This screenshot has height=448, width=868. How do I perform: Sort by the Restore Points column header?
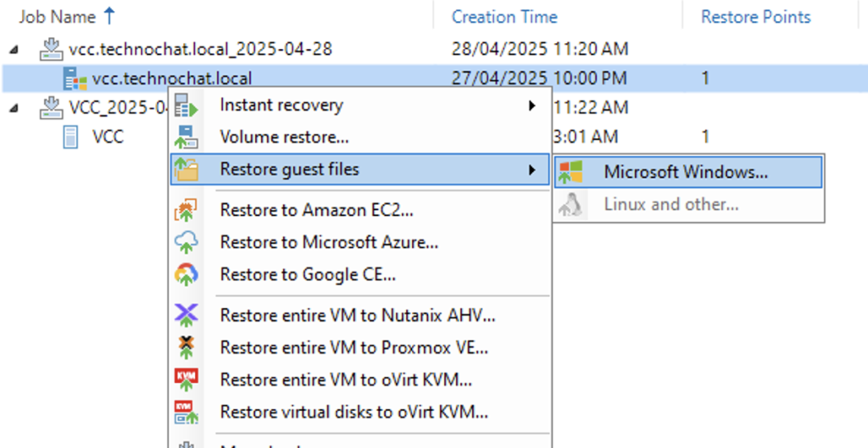point(755,17)
